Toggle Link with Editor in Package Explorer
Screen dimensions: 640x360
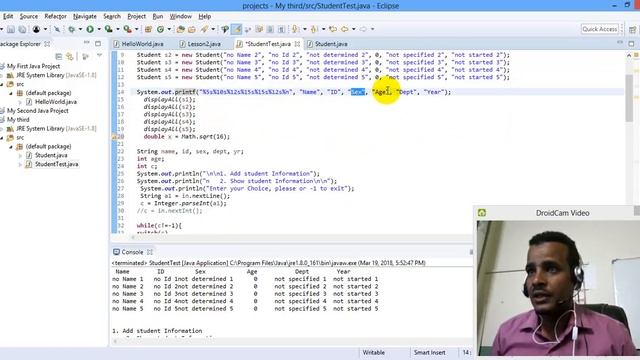point(70,56)
